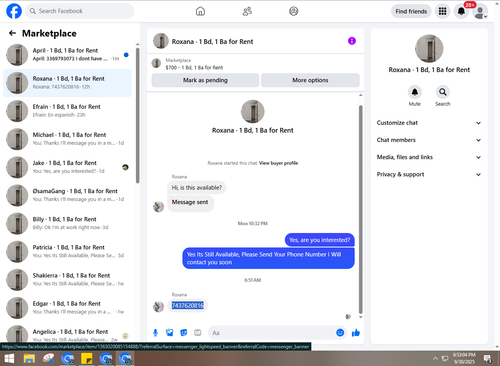Open the Home feed icon

coord(200,11)
